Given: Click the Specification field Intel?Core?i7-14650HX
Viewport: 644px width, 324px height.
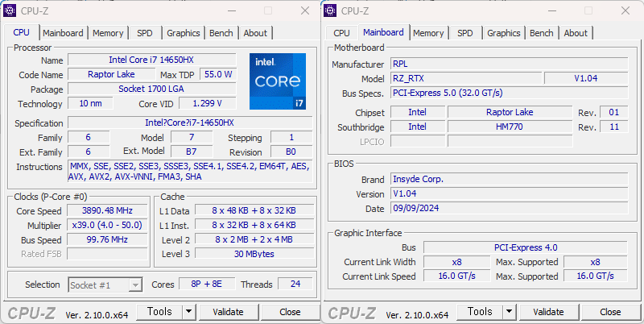Looking at the screenshot, I should (x=190, y=123).
